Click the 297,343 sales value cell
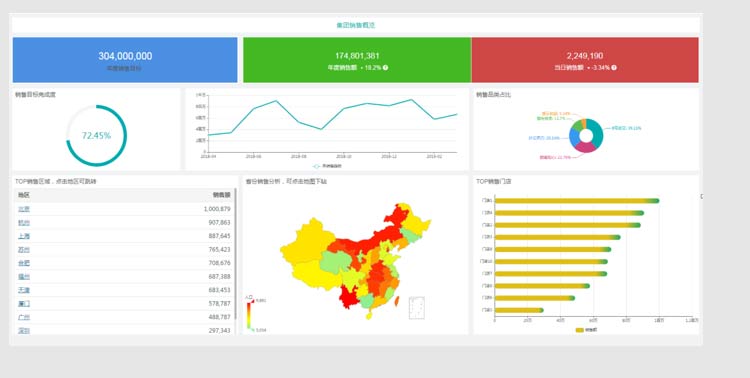The image size is (750, 378). click(x=220, y=331)
